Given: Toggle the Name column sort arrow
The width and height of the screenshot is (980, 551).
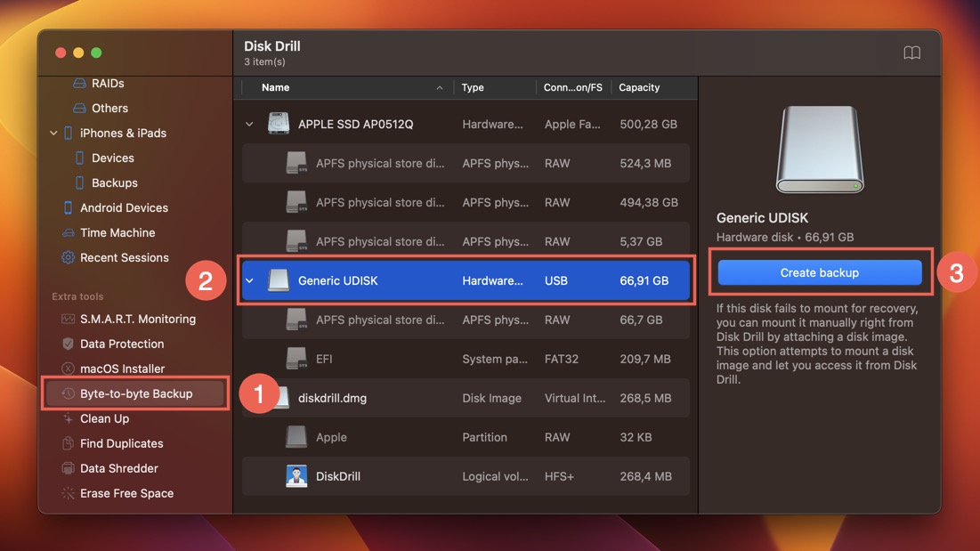Looking at the screenshot, I should point(440,88).
